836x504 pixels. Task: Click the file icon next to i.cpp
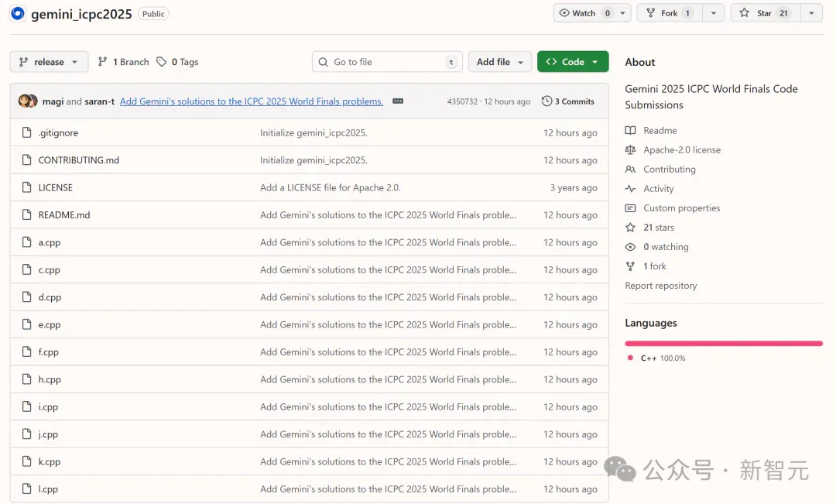[x=26, y=406]
